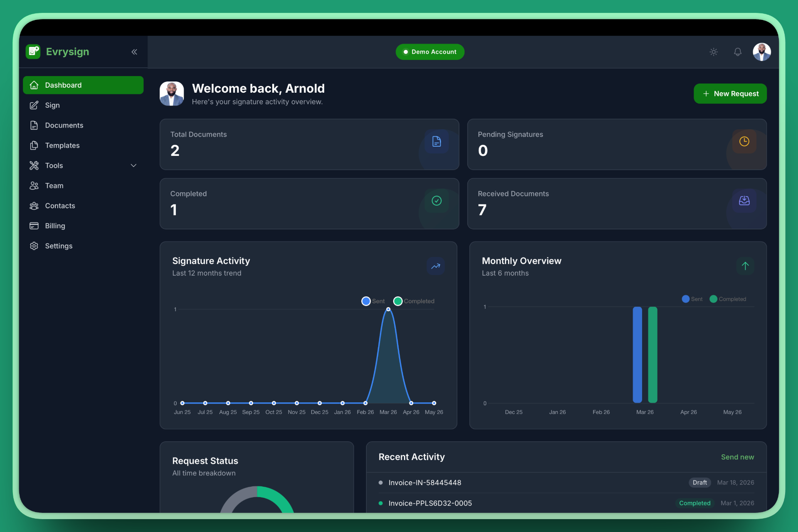
Task: Click the Documents file icon
Action: point(34,125)
